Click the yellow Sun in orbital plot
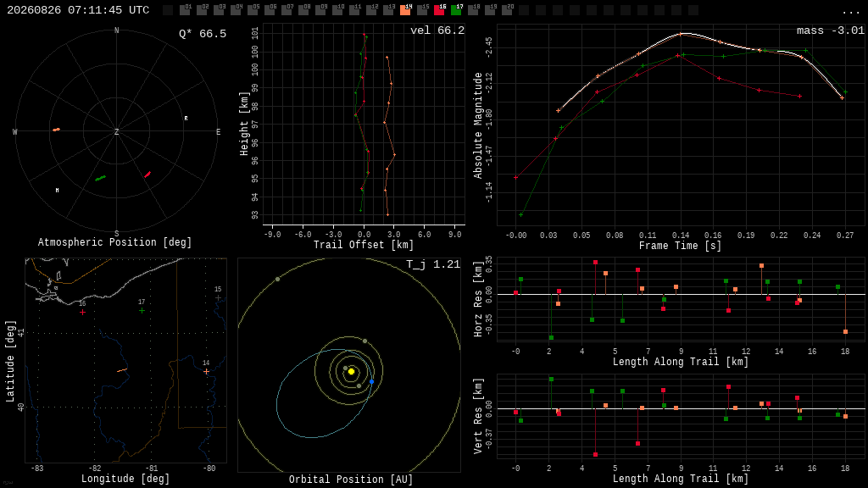The image size is (868, 488). point(351,371)
